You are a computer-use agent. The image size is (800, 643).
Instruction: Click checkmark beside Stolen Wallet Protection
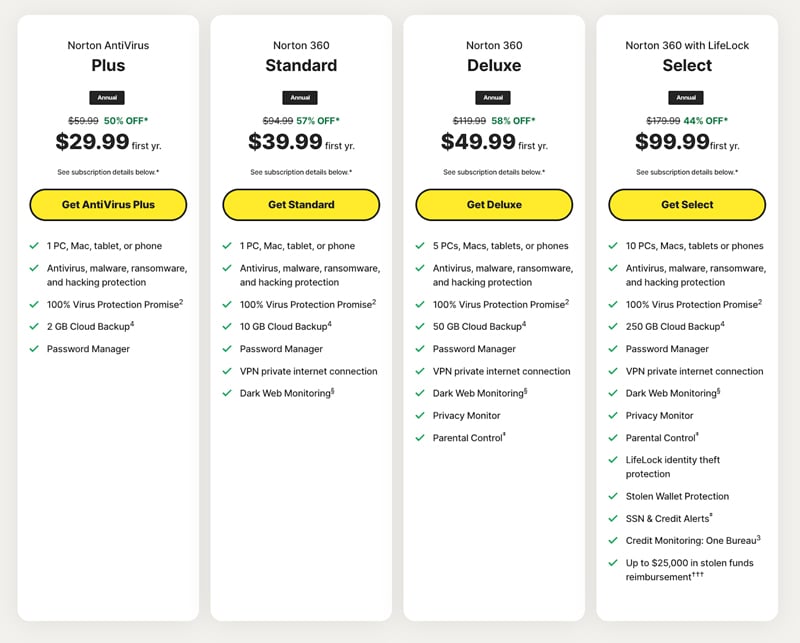(x=613, y=496)
